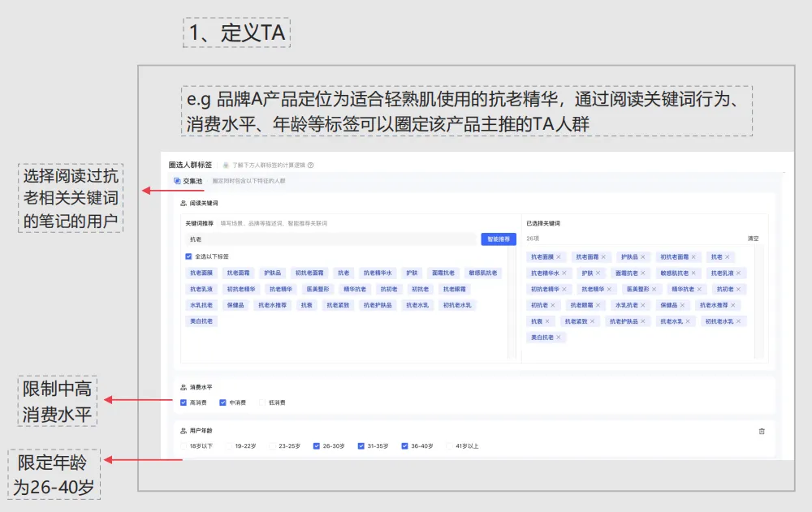Click 清空 to clear selected keywords
812x512 pixels.
752,238
